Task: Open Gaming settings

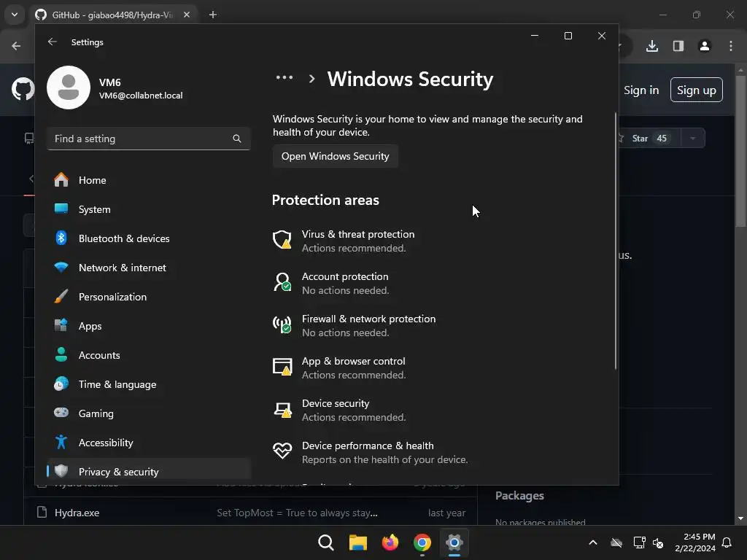Action: 149,413
